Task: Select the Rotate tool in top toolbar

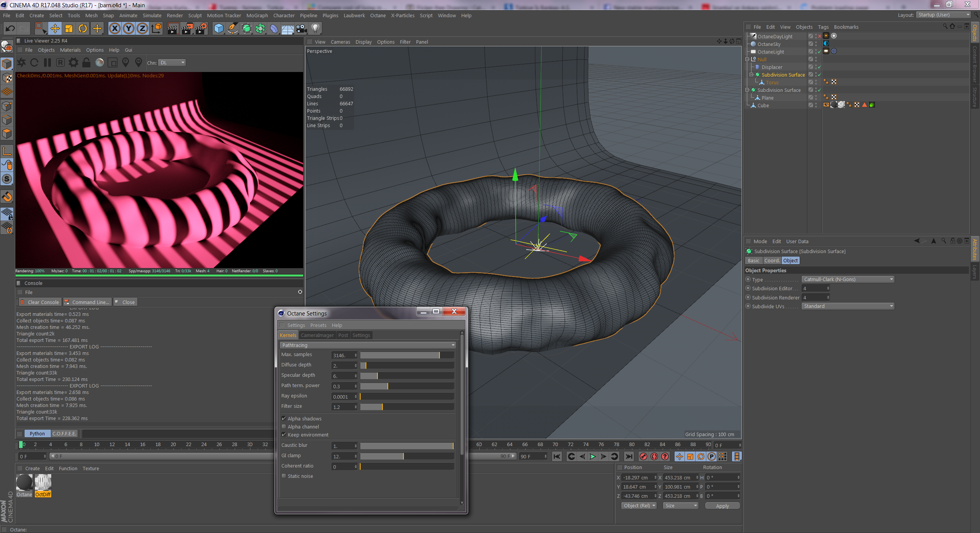Action: coord(83,28)
